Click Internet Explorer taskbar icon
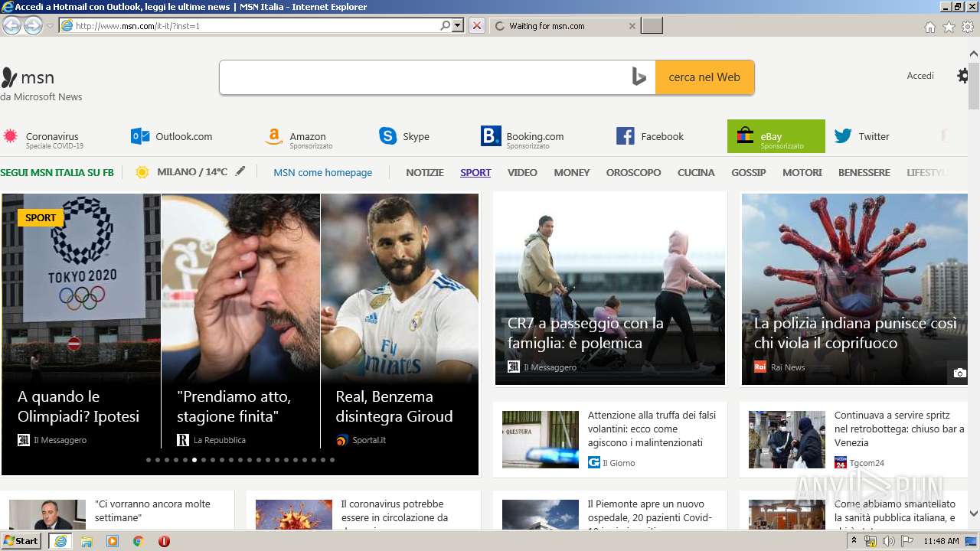 pos(60,540)
